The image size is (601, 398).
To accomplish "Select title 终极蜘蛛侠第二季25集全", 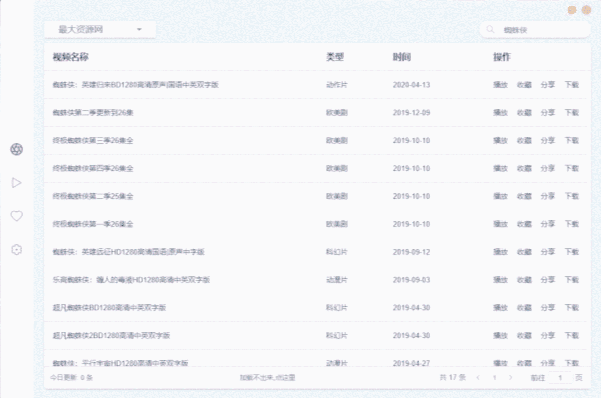I will click(93, 196).
